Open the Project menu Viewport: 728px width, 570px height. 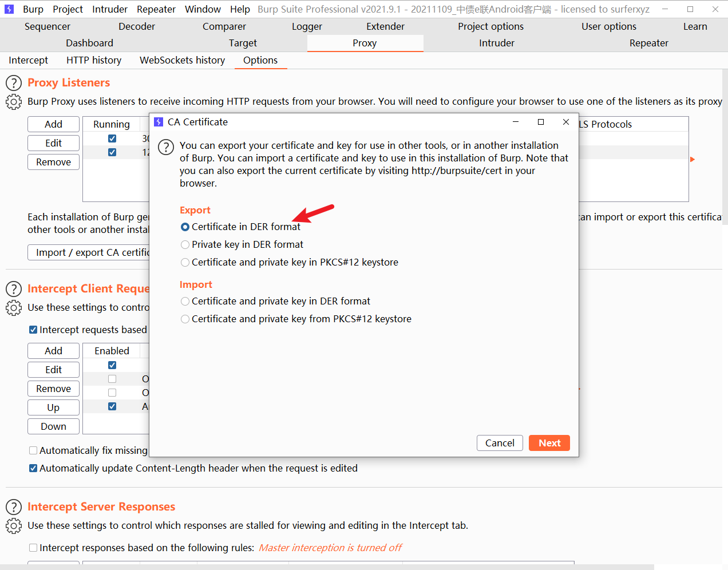click(x=68, y=9)
